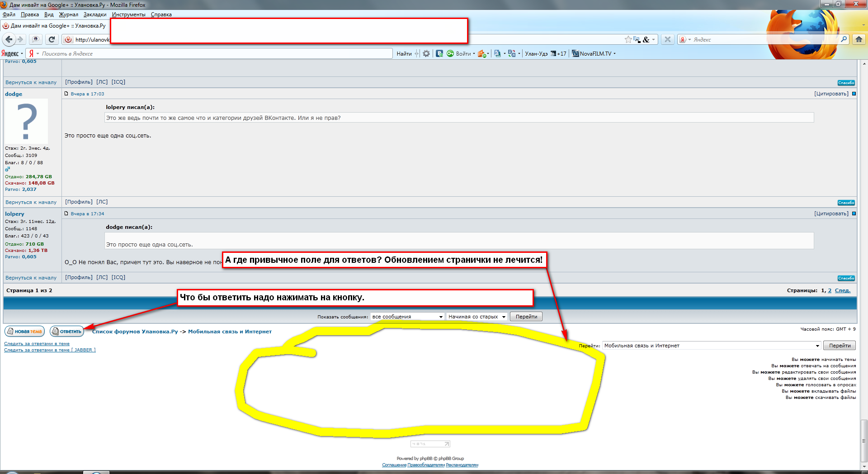
Task: Open the Яндекс logo dropdown menu
Action: [12, 53]
